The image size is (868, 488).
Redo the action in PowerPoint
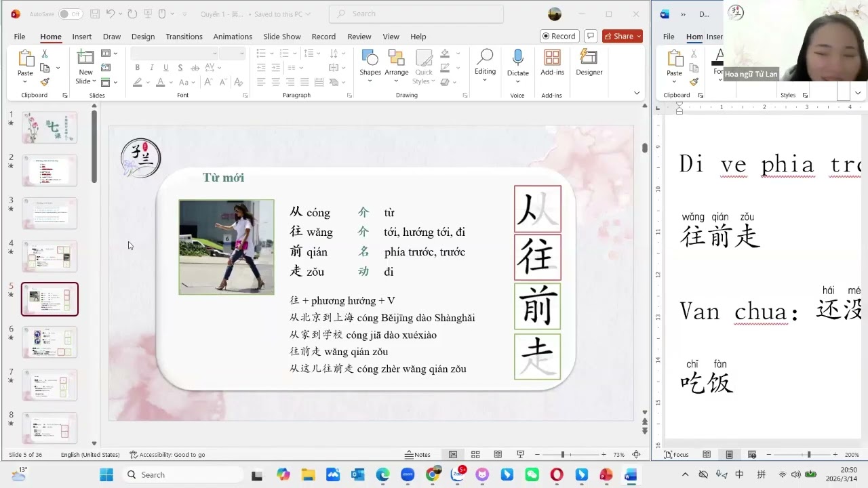click(x=132, y=14)
